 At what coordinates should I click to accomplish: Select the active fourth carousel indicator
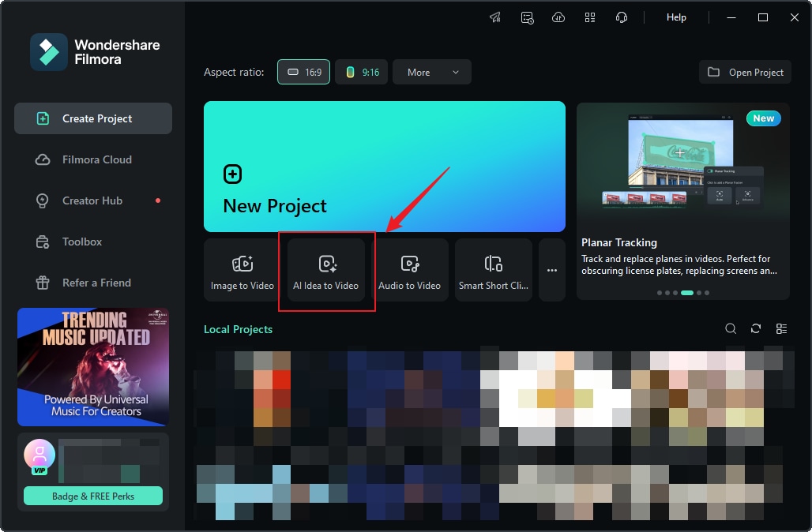click(687, 293)
